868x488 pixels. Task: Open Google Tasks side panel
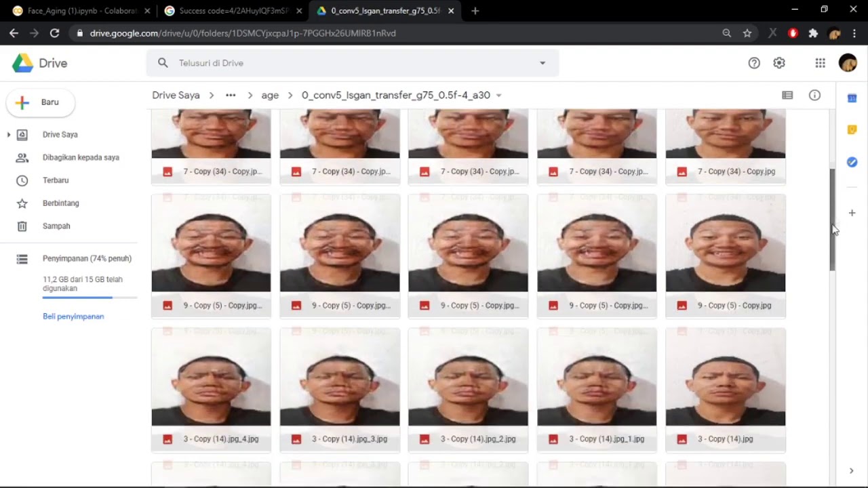[x=852, y=162]
